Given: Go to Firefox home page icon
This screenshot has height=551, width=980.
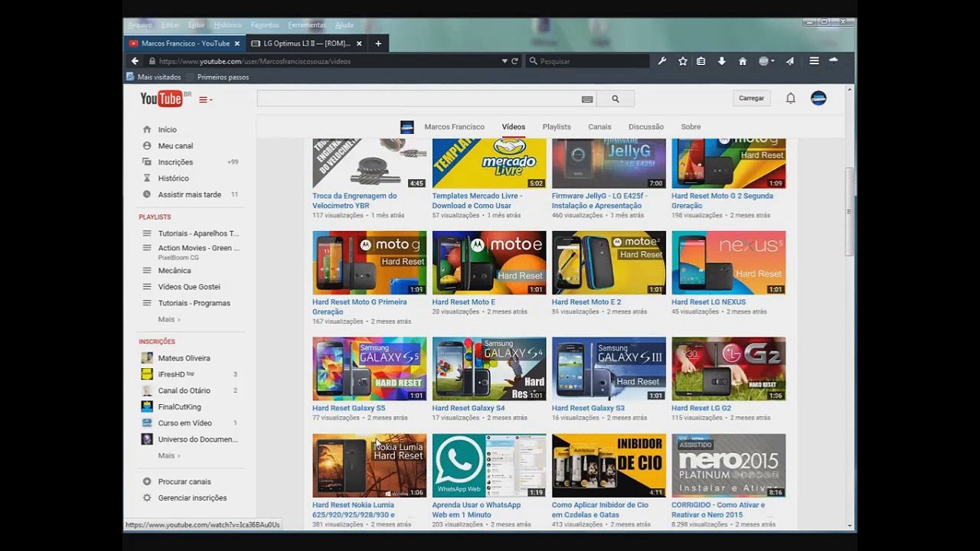Looking at the screenshot, I should [742, 61].
